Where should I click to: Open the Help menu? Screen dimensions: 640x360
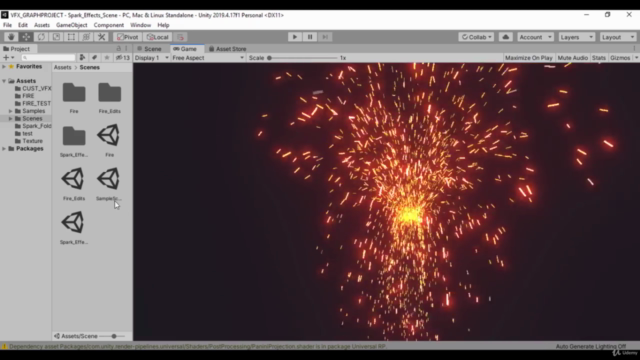point(163,25)
